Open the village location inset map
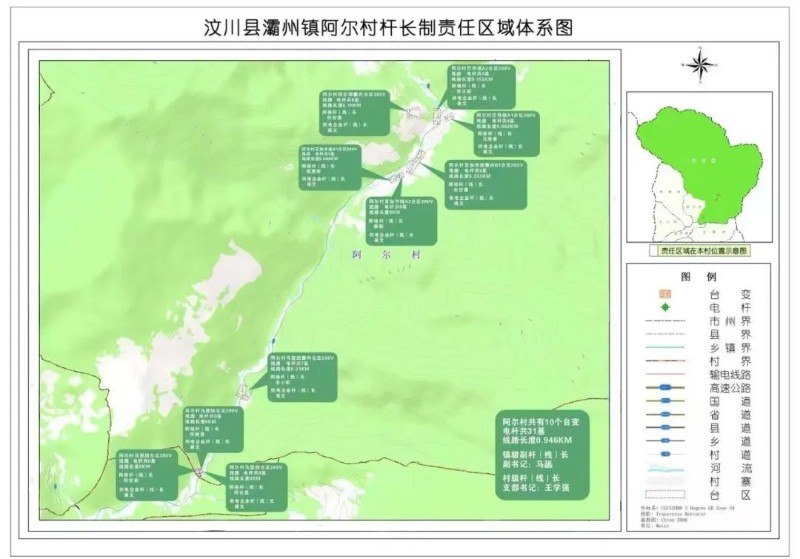The image size is (800, 559). pos(699,167)
